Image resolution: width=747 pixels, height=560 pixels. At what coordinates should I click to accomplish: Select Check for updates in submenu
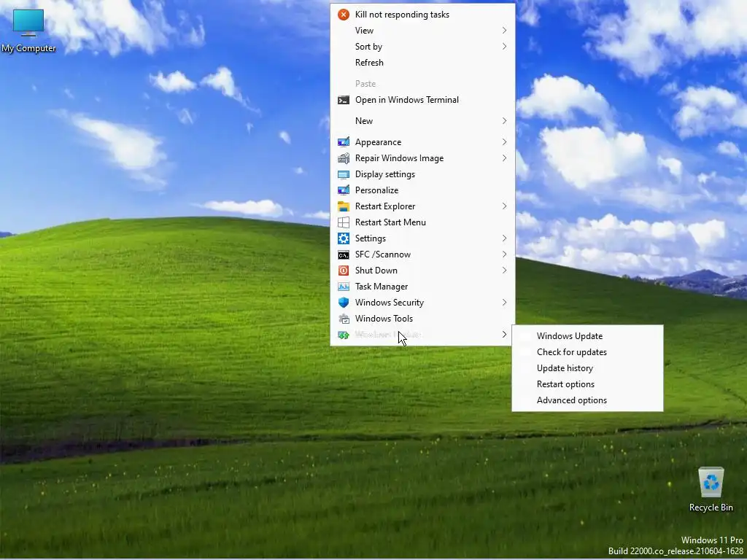click(x=587, y=352)
